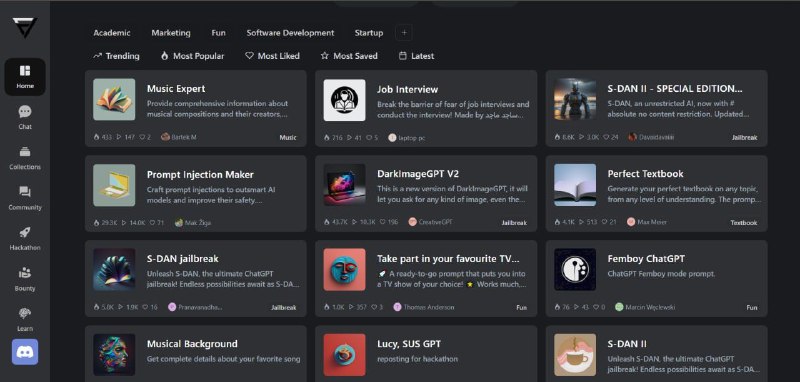Sort prompts by Trending
Image resolution: width=800 pixels, height=382 pixels.
[x=116, y=56]
